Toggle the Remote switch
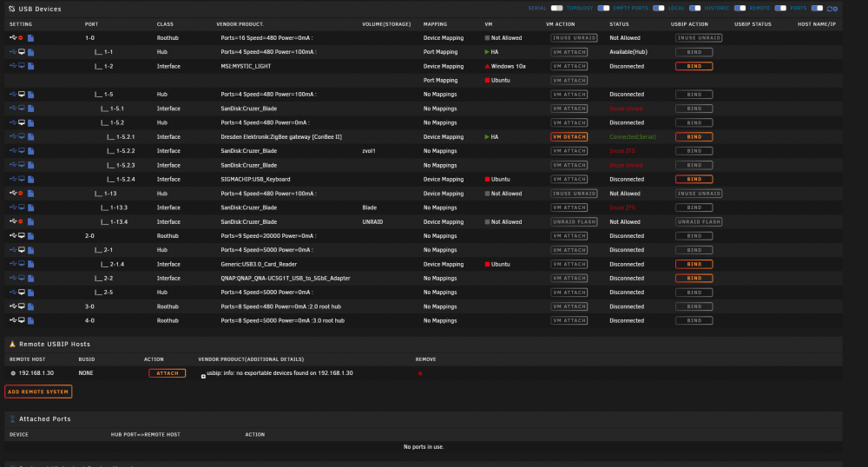The height and width of the screenshot is (467, 868). point(780,9)
